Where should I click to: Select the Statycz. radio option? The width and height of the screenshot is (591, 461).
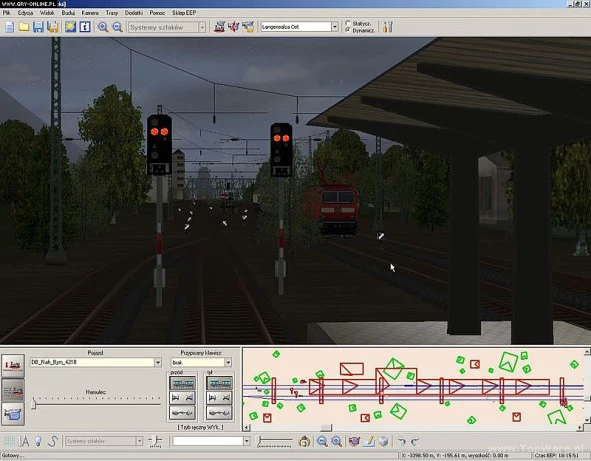(348, 23)
